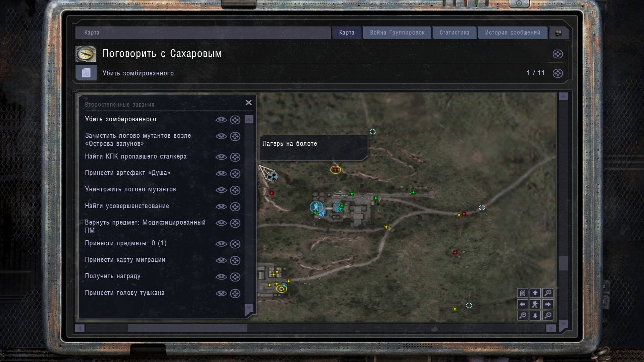644x362 pixels.
Task: Toggle visibility of Найти КПК пропавшего сталкера
Action: coord(221,157)
